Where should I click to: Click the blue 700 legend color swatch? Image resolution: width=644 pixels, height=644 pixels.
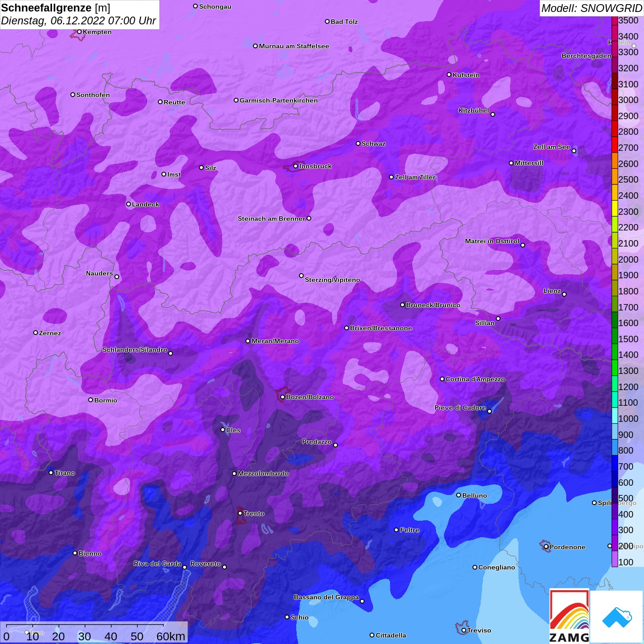615,463
